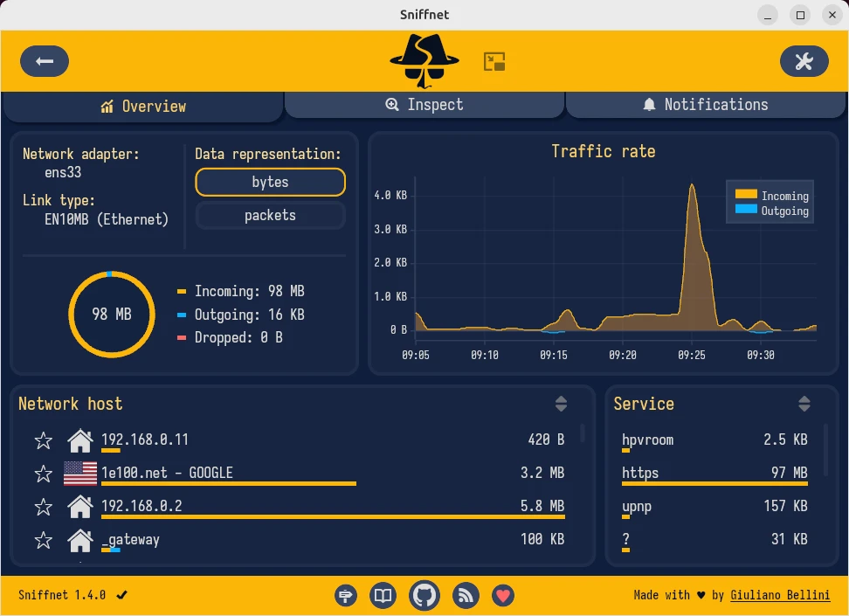
Task: Open the Service list sort arrows
Action: pos(804,404)
